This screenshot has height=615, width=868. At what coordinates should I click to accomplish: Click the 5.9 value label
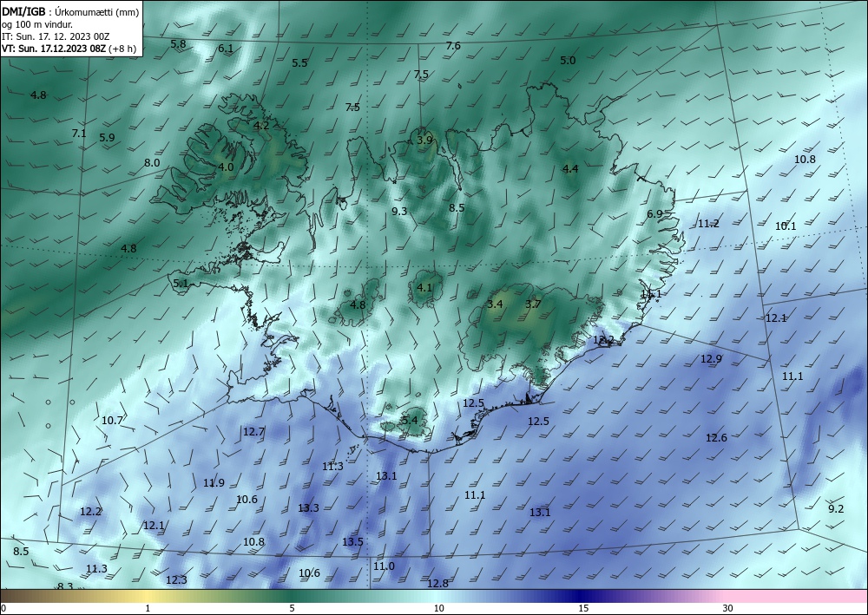click(107, 138)
